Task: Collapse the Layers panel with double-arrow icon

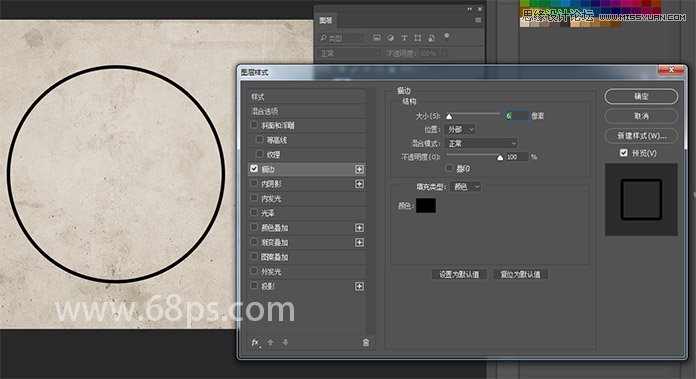Action: (470, 9)
